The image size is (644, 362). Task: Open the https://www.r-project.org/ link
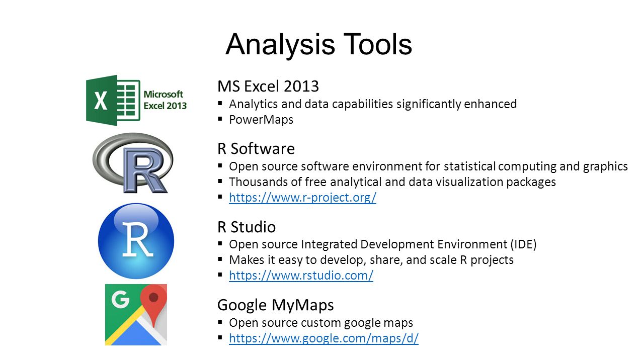point(302,198)
